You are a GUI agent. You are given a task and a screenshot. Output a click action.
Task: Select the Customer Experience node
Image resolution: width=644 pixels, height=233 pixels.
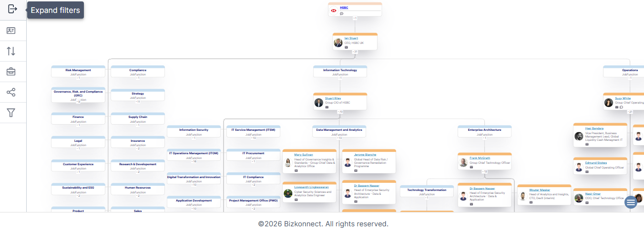pos(78,166)
